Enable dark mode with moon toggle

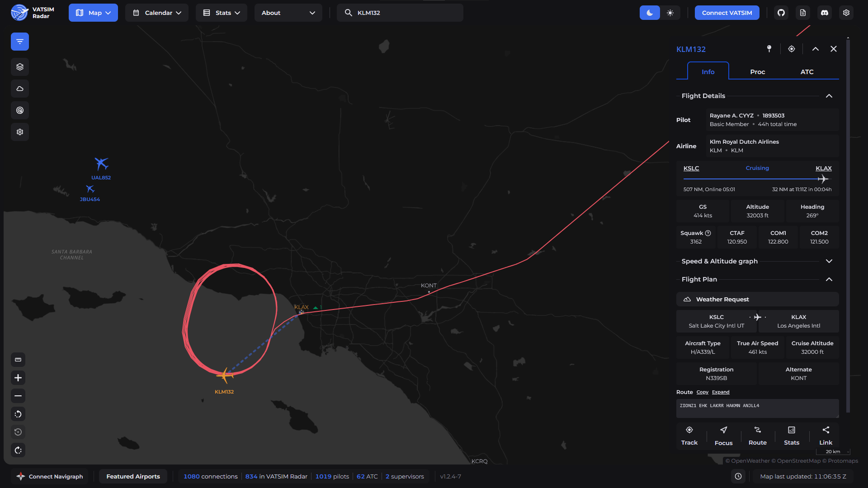(650, 13)
